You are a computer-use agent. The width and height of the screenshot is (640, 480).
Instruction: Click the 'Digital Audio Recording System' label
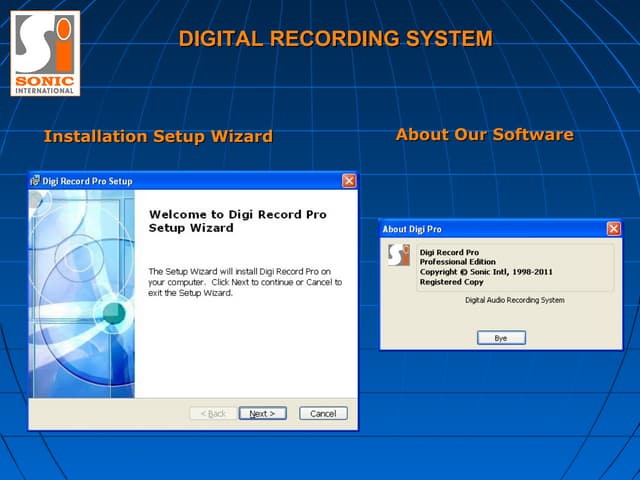click(515, 300)
